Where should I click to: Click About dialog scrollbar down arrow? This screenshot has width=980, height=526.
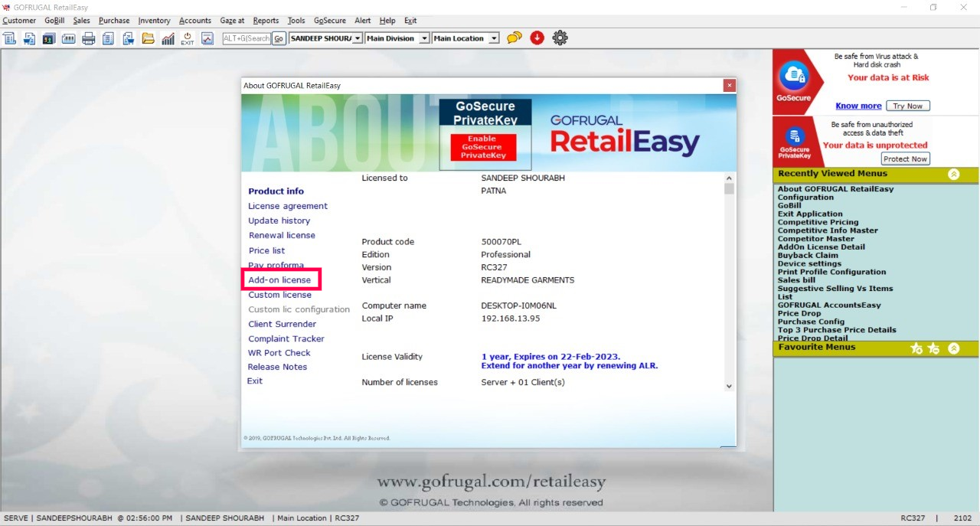tap(729, 386)
